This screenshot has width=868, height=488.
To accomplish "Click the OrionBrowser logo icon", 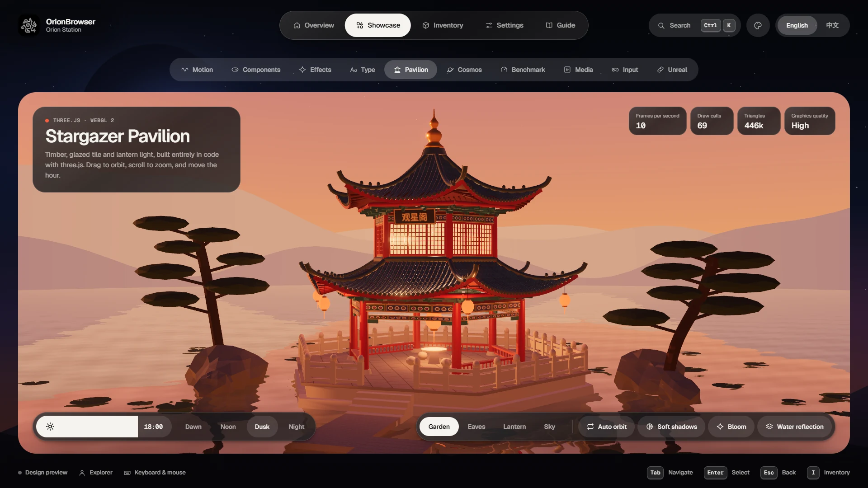I will coord(29,25).
